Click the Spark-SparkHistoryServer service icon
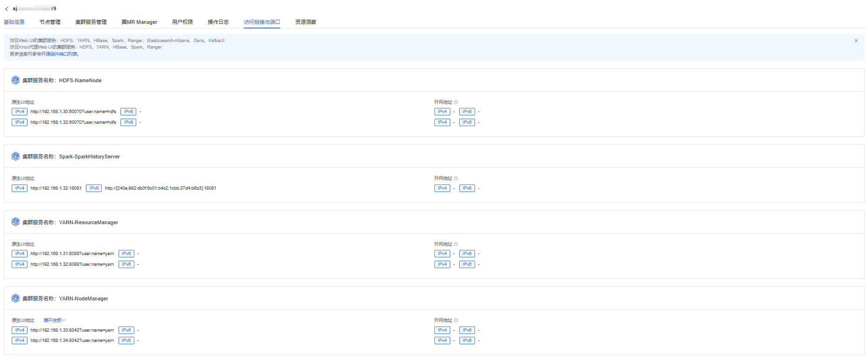The image size is (868, 362). pos(15,156)
